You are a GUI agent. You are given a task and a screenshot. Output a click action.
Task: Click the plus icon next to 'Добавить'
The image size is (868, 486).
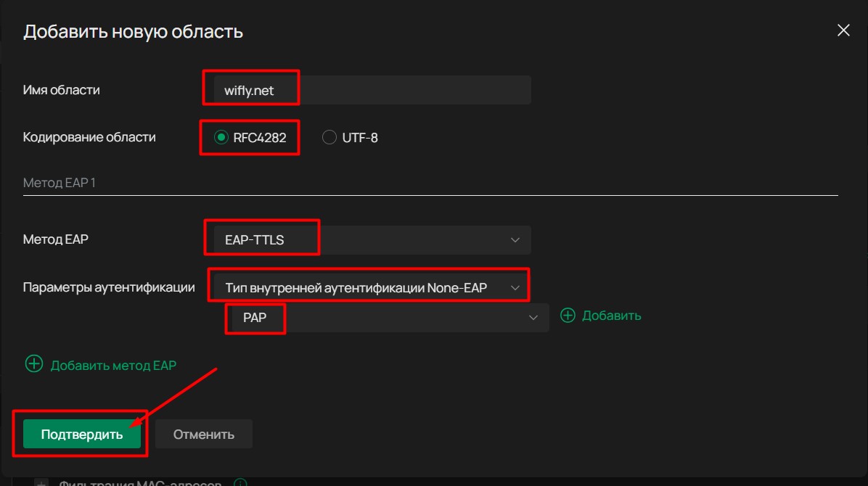pos(568,316)
